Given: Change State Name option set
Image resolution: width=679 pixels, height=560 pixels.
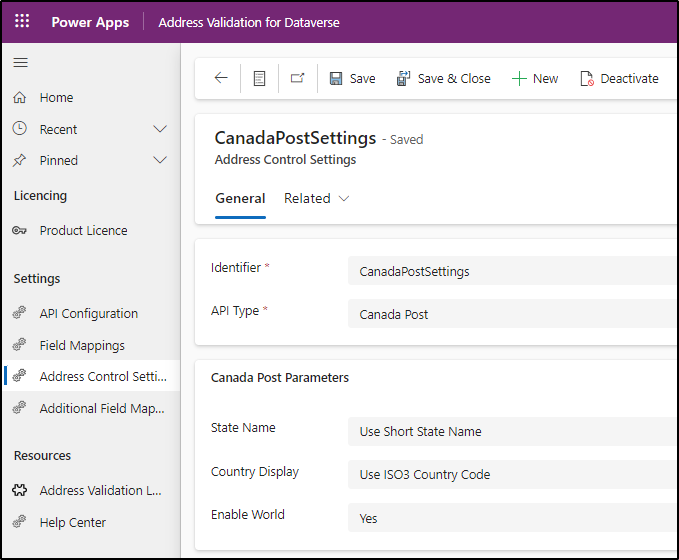Looking at the screenshot, I should (512, 431).
